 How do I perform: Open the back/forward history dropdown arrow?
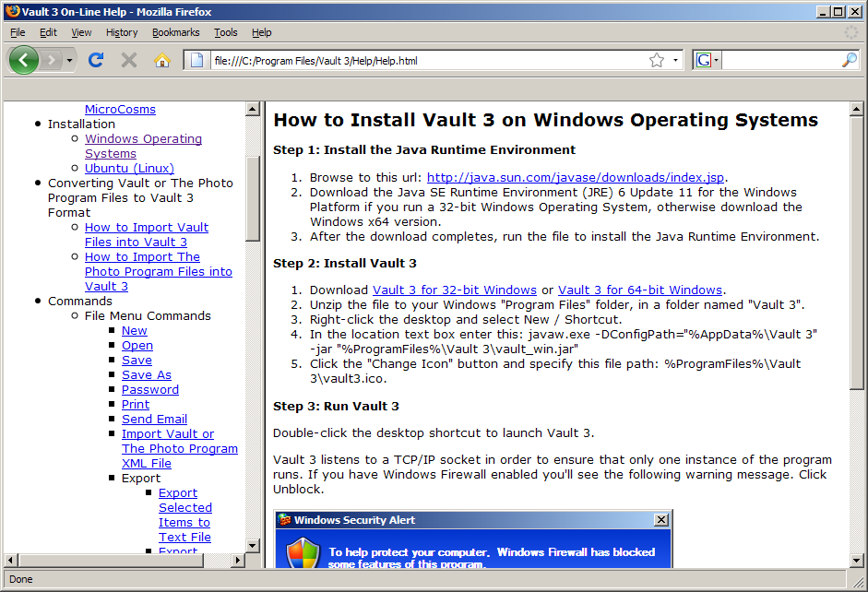click(69, 60)
